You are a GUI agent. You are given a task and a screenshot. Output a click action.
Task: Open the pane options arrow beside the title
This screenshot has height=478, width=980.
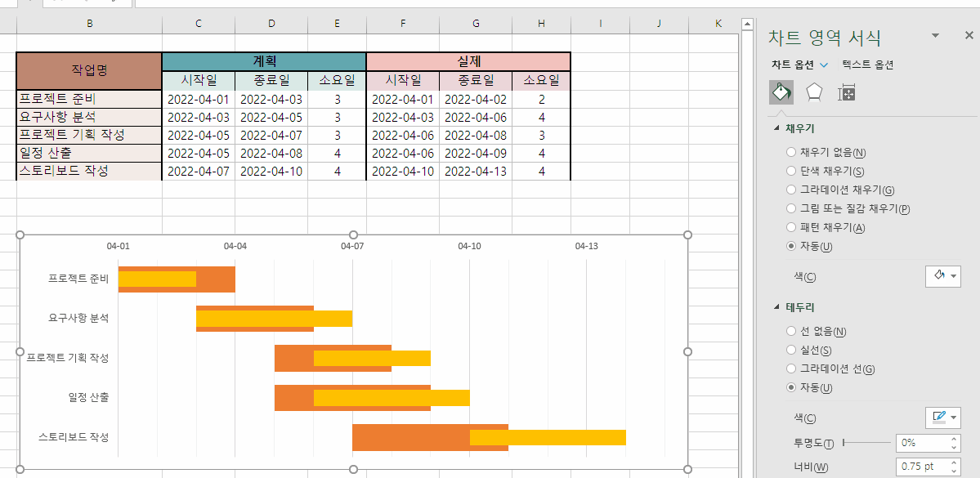[x=935, y=36]
